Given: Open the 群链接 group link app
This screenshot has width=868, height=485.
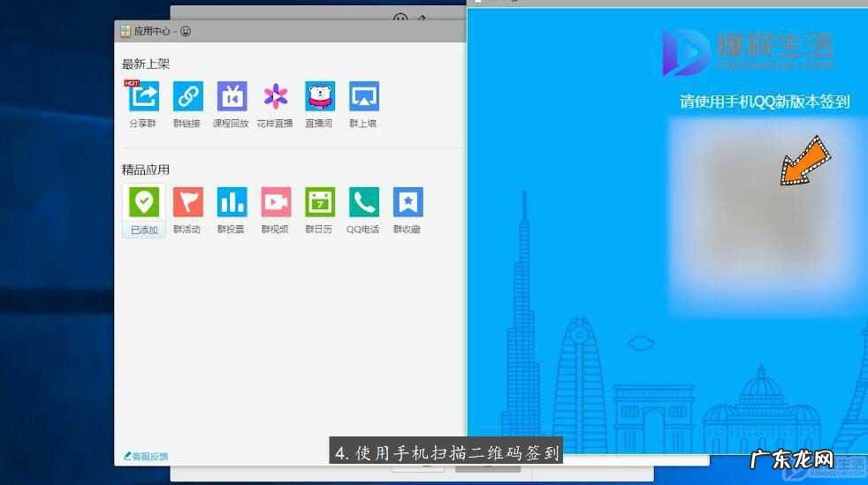Looking at the screenshot, I should (x=187, y=97).
